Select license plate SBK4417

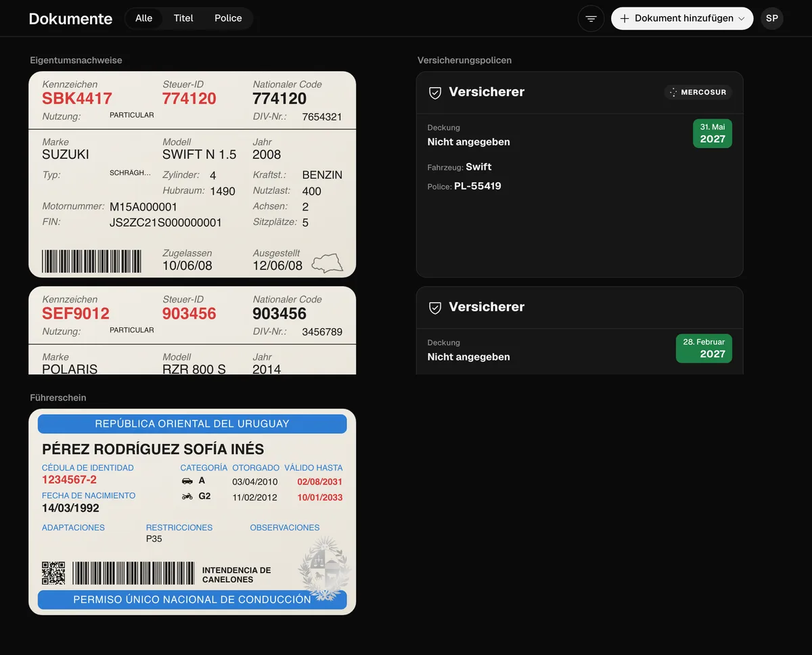coord(77,99)
